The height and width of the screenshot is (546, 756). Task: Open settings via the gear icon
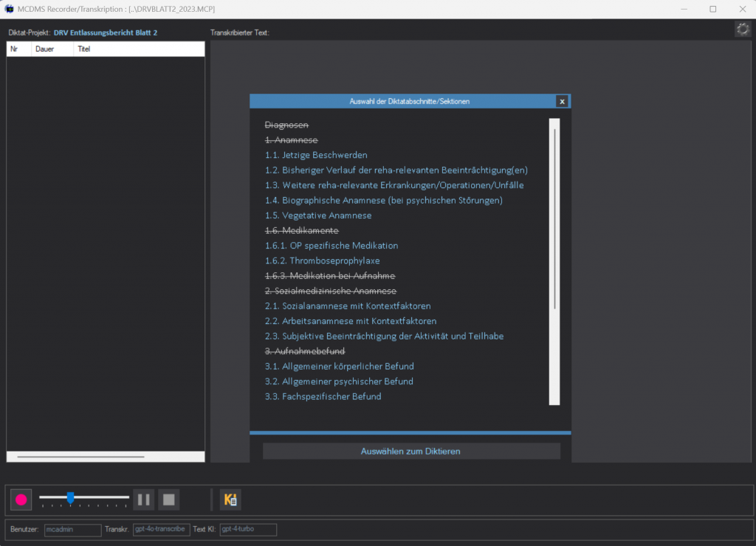tap(742, 29)
